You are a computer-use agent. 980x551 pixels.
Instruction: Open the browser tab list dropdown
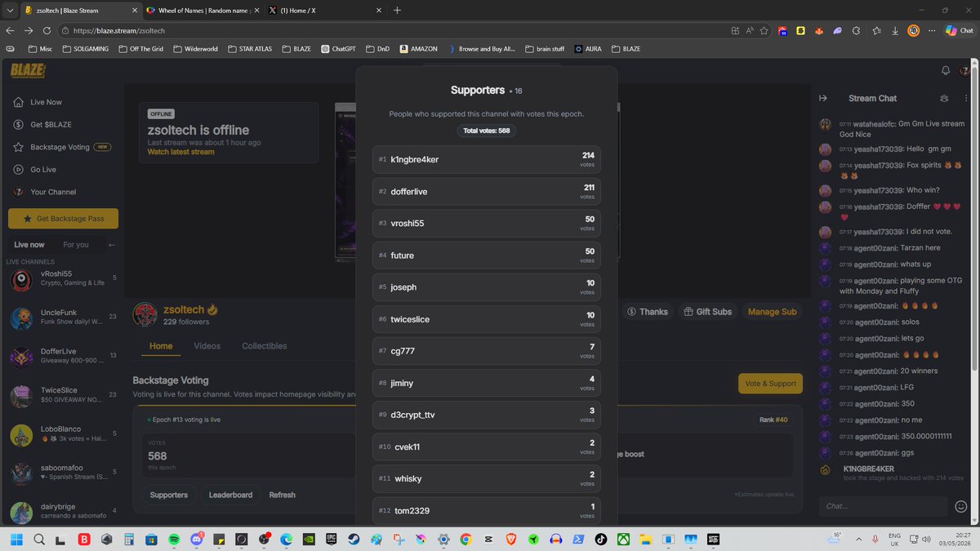(8, 10)
